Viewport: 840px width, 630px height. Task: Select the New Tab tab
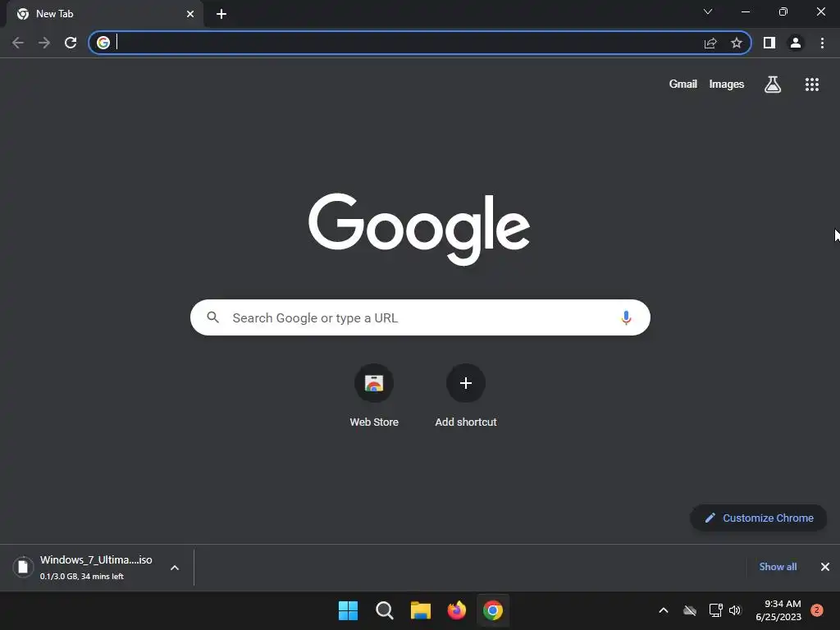[x=105, y=14]
